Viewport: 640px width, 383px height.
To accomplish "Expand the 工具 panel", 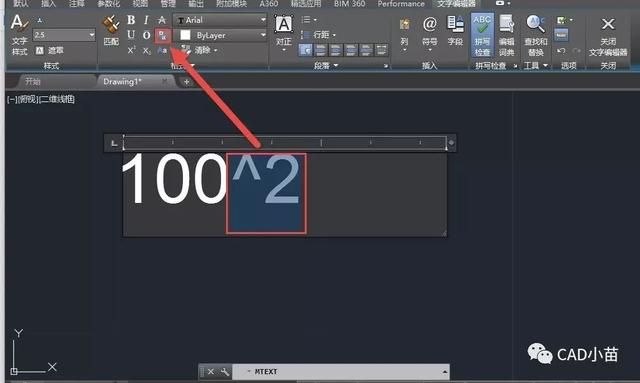I will 536,66.
